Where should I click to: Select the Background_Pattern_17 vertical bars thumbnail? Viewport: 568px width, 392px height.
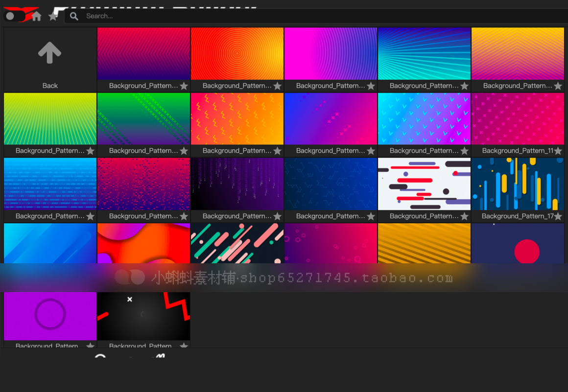[x=518, y=184]
